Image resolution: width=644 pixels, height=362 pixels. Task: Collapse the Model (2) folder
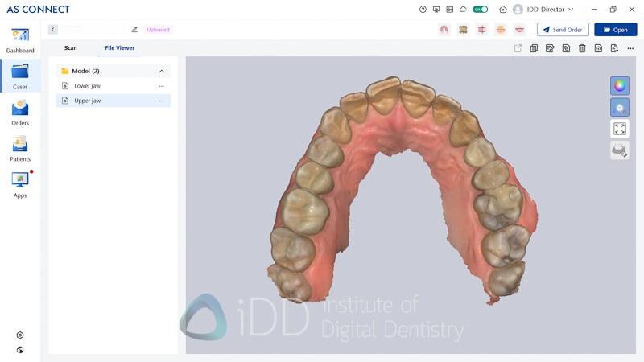pyautogui.click(x=161, y=71)
